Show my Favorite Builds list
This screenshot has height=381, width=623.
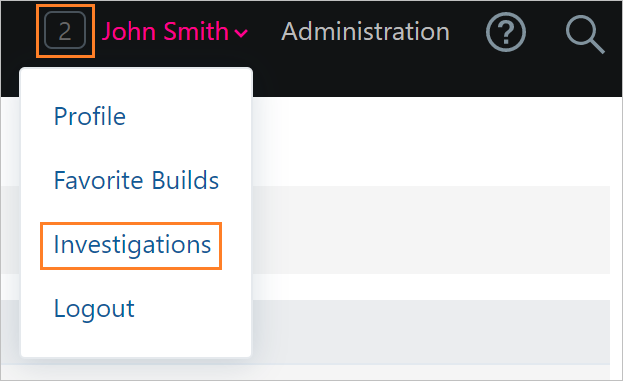pyautogui.click(x=136, y=180)
